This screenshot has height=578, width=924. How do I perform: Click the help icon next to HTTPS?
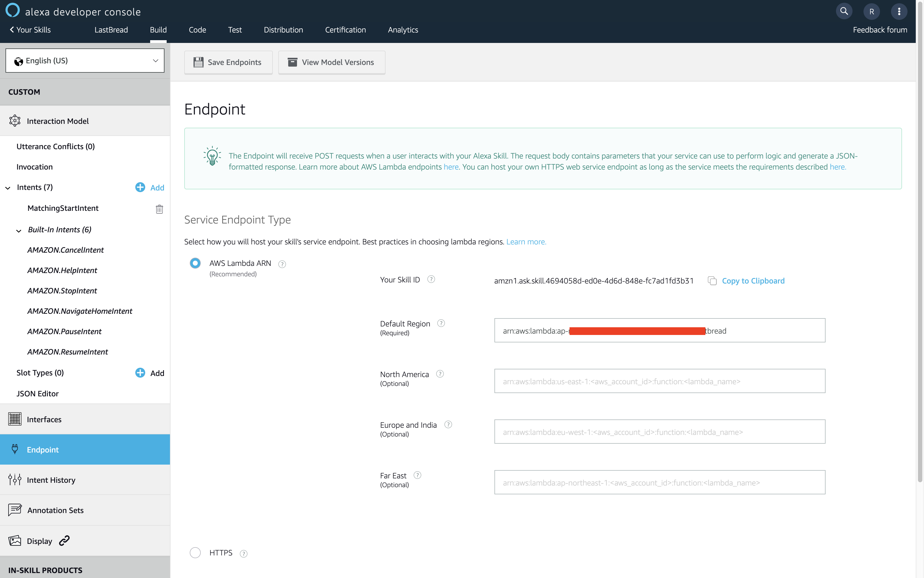243,554
